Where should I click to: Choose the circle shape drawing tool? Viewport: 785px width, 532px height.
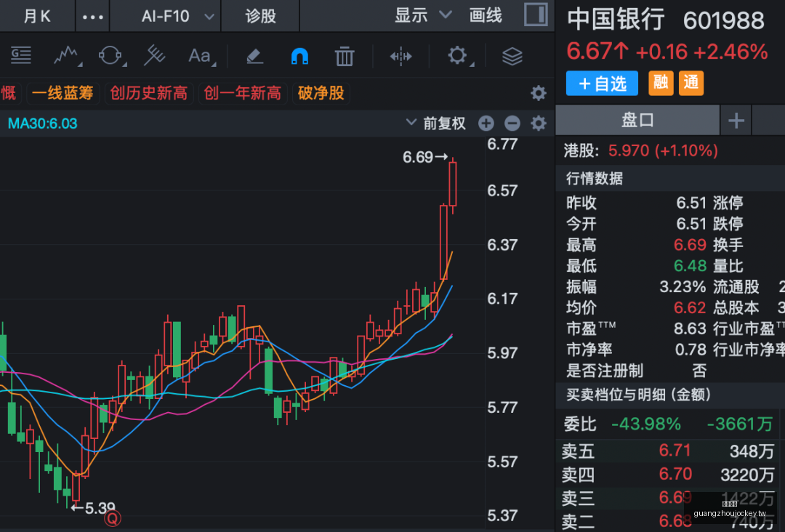(111, 55)
